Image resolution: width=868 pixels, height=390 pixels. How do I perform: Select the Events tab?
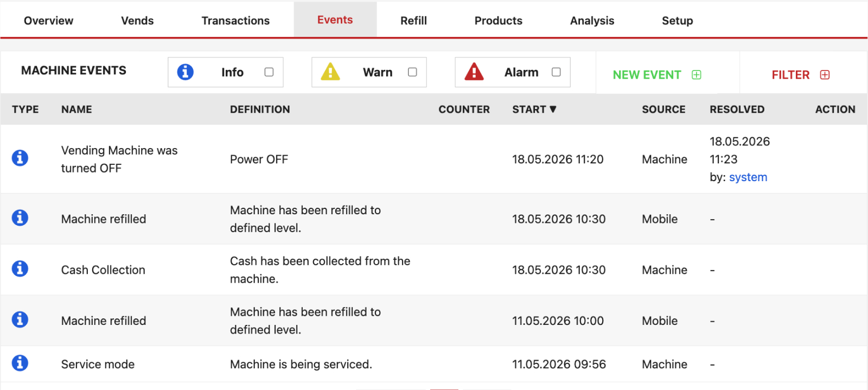[335, 20]
